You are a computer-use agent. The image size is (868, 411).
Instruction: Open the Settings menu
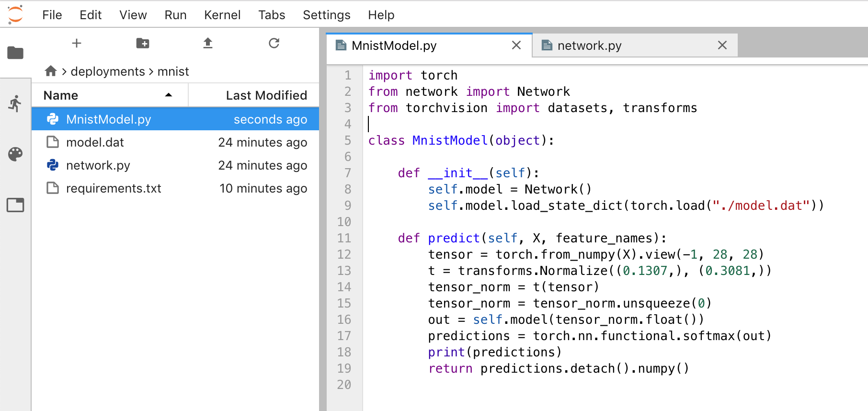pyautogui.click(x=326, y=15)
